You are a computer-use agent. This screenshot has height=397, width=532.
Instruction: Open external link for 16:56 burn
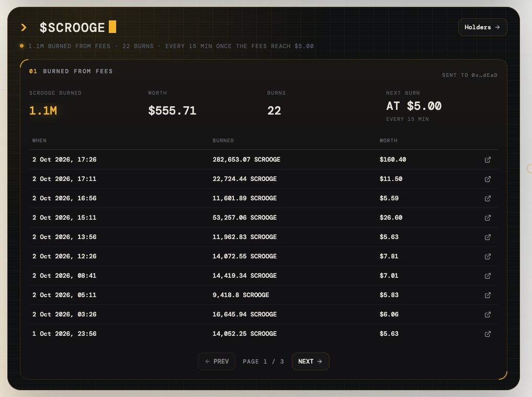[488, 198]
